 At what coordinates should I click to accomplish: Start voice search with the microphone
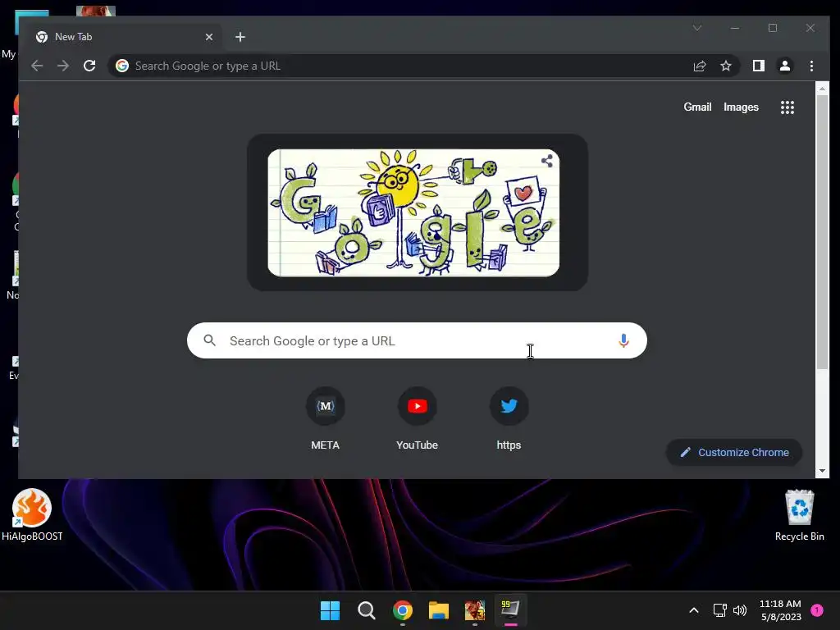tap(623, 340)
